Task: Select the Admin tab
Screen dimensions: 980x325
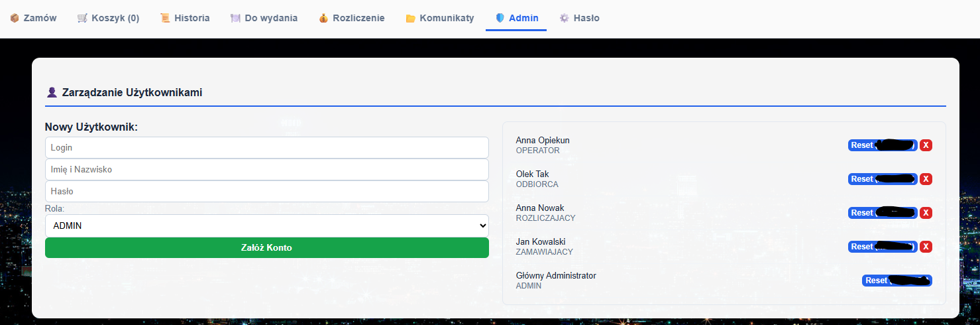Action: tap(516, 18)
